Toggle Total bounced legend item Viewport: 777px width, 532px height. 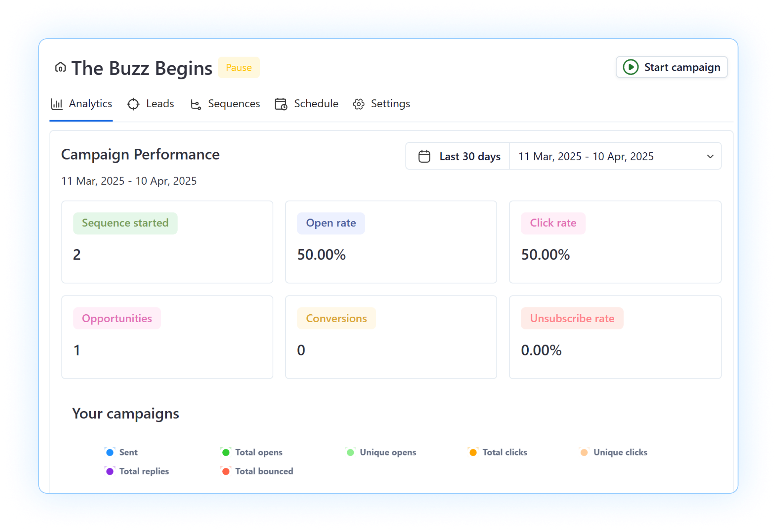point(263,471)
